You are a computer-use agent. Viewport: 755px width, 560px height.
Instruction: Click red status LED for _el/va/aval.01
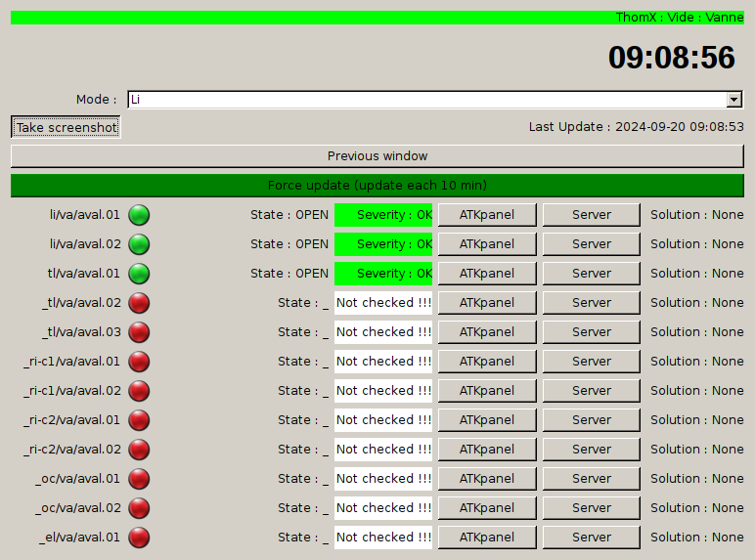point(139,538)
